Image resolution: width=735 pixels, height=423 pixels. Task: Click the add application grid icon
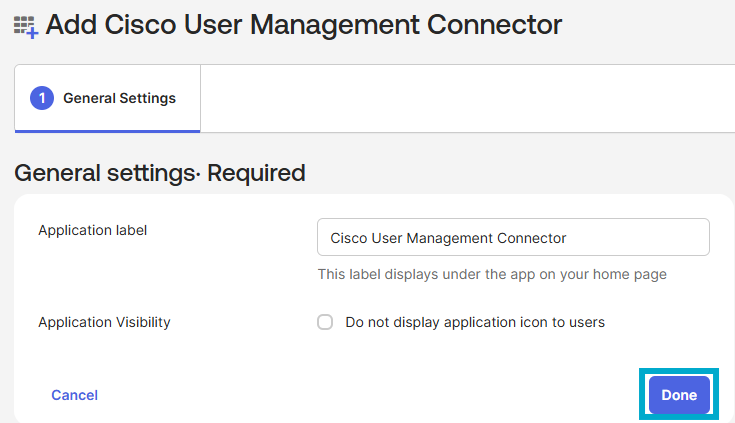pos(26,27)
